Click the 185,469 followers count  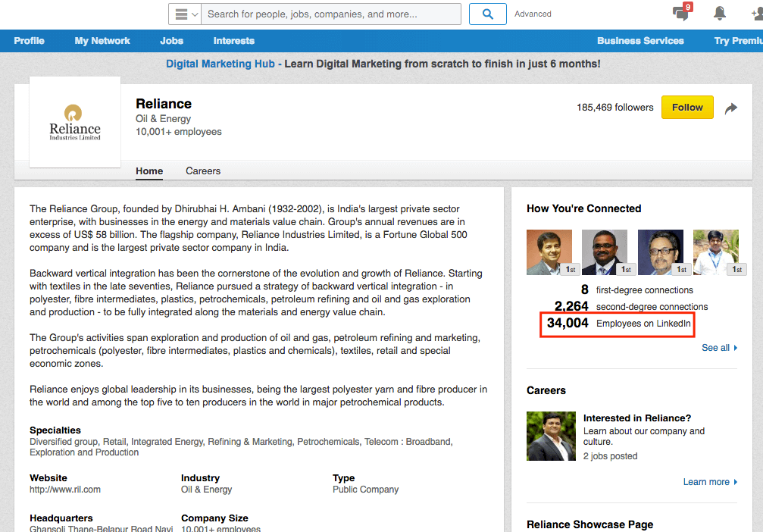tap(615, 108)
